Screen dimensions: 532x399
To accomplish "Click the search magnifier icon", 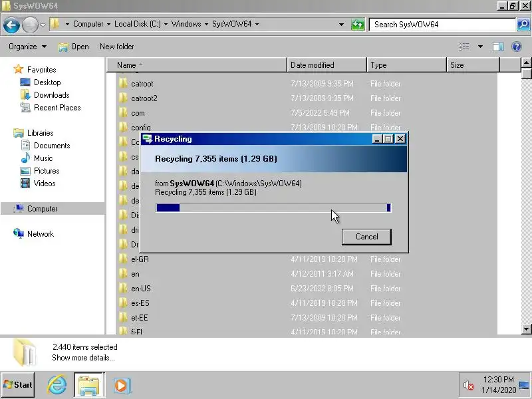I will click(523, 25).
